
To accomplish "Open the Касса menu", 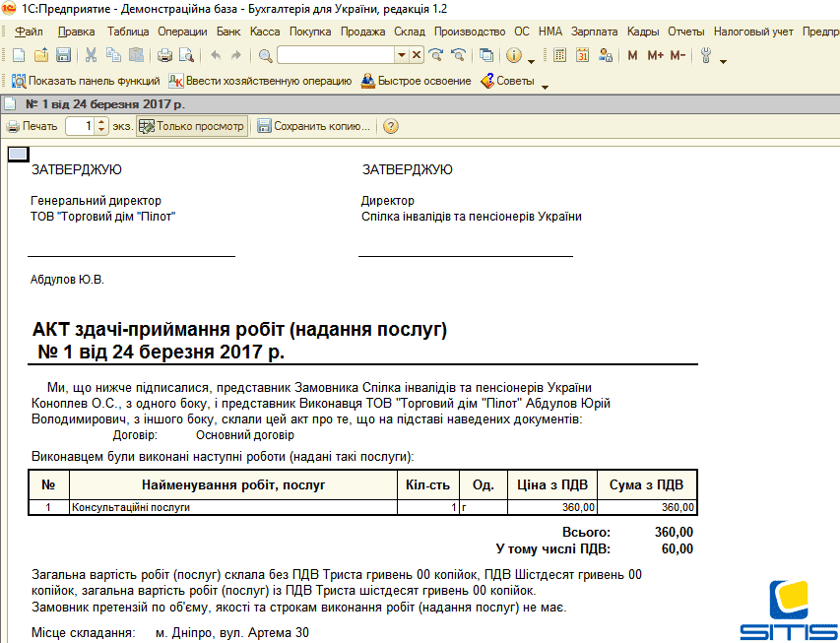I will click(265, 32).
